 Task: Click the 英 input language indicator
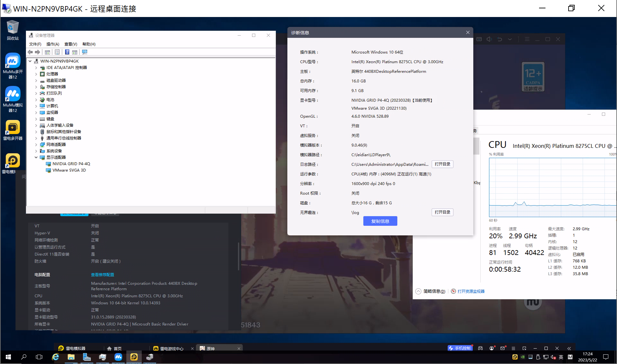click(561, 357)
